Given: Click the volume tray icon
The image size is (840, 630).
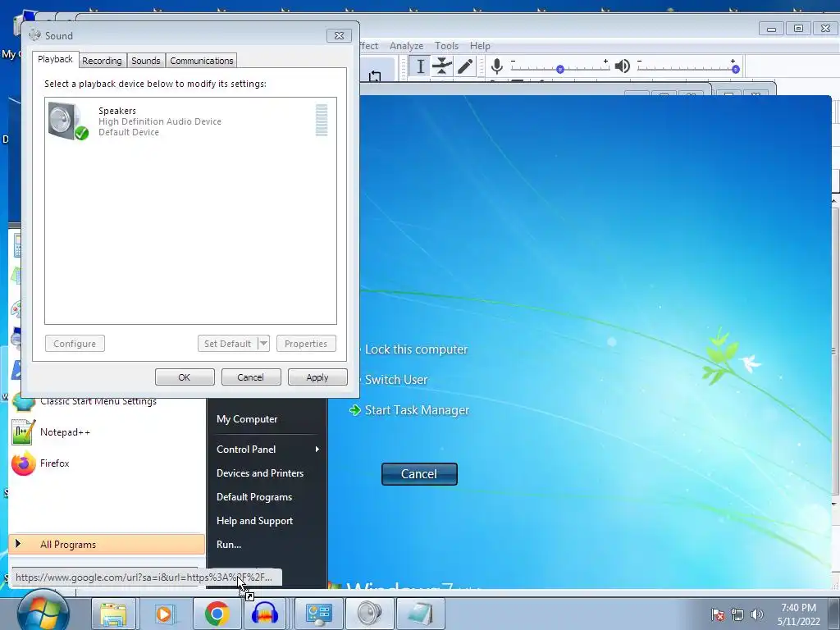Looking at the screenshot, I should coord(757,614).
